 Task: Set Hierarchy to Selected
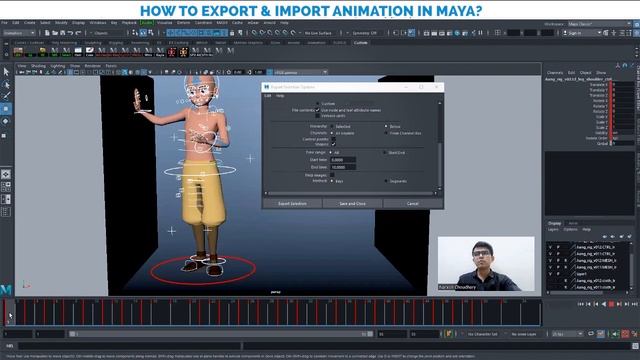point(332,127)
